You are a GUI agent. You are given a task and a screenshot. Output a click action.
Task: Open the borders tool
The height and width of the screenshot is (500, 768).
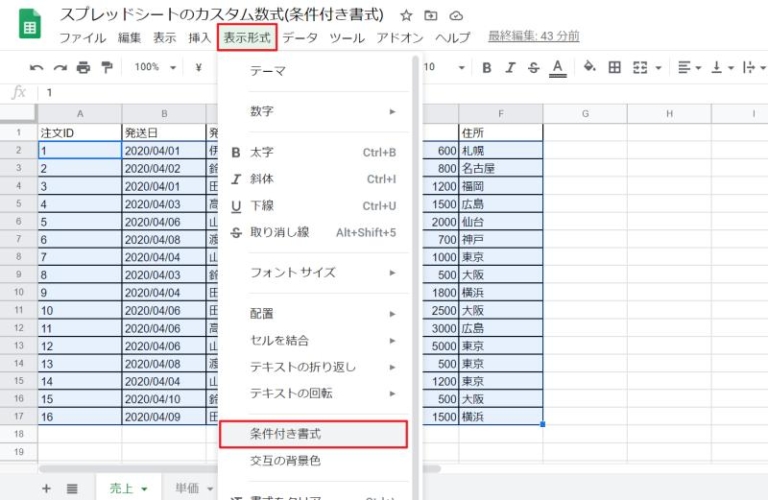pos(614,68)
